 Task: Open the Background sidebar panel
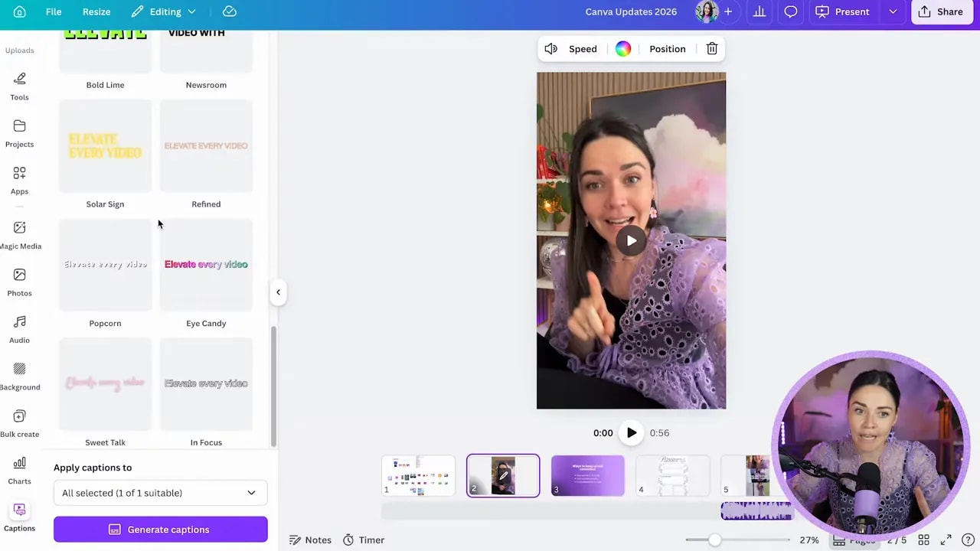click(x=20, y=376)
